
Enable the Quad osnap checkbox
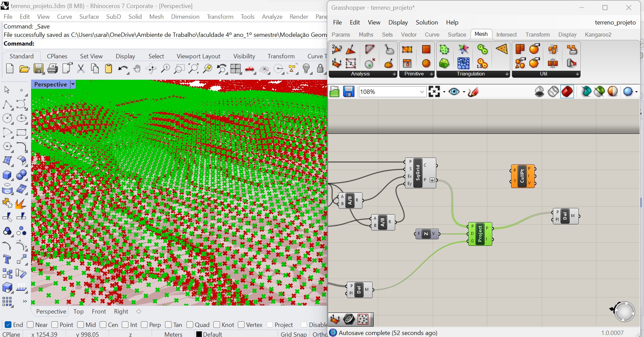190,325
